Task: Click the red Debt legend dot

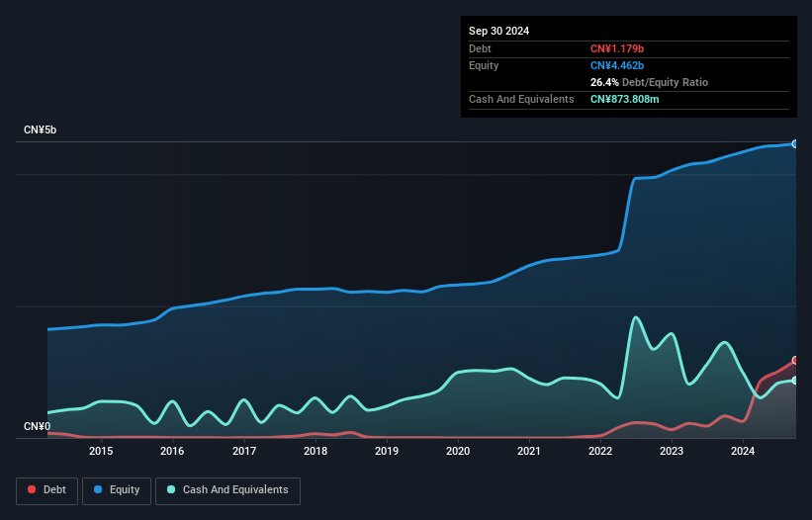Action: 33,489
